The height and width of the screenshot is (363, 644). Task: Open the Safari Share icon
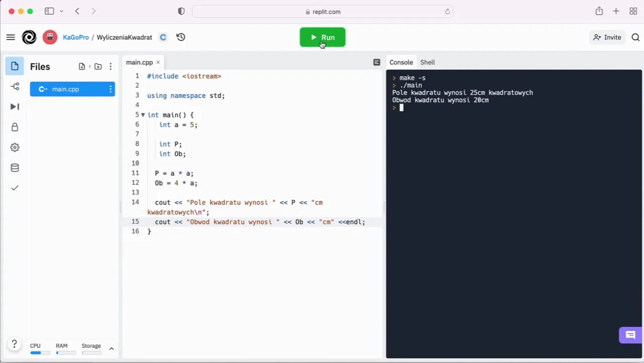coord(599,11)
